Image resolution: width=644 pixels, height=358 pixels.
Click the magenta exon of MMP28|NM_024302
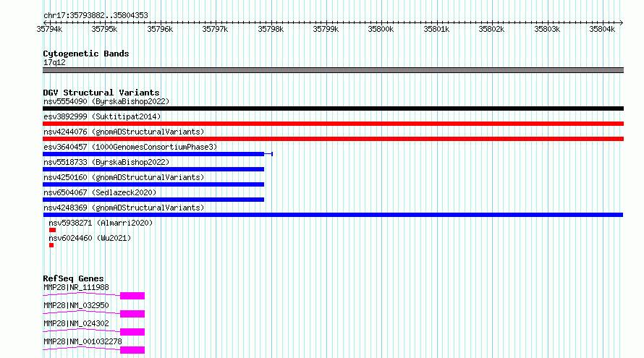click(132, 332)
